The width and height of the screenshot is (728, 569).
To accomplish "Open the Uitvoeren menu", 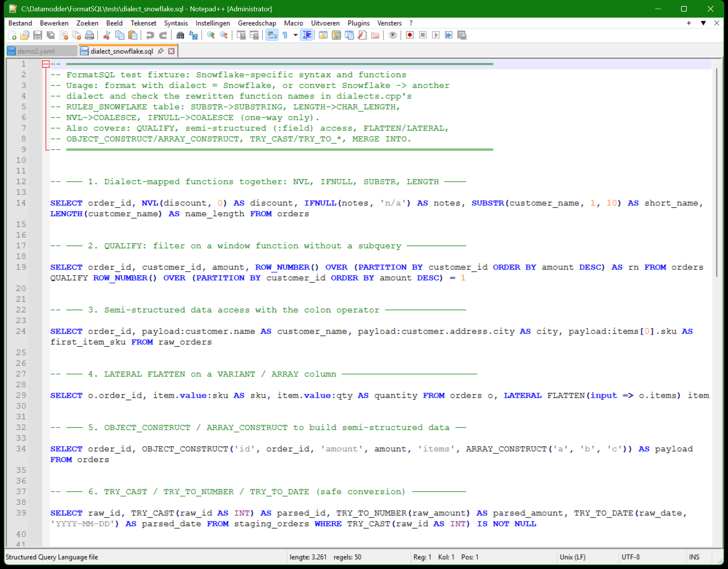I will 325,23.
